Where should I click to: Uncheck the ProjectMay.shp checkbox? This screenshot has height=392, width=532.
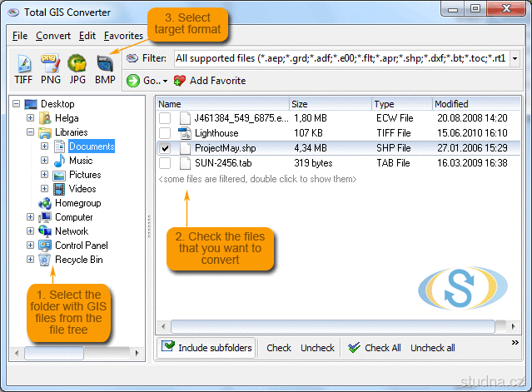165,148
